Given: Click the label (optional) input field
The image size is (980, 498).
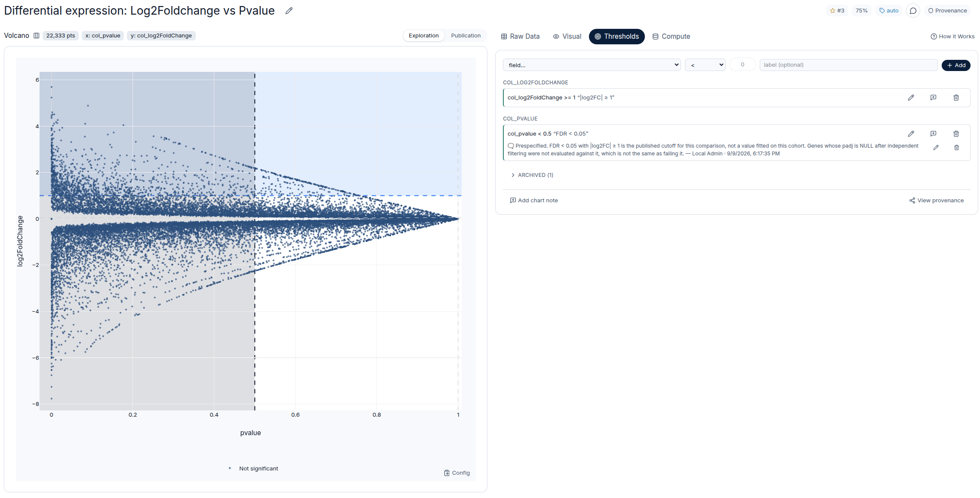Looking at the screenshot, I should [848, 65].
